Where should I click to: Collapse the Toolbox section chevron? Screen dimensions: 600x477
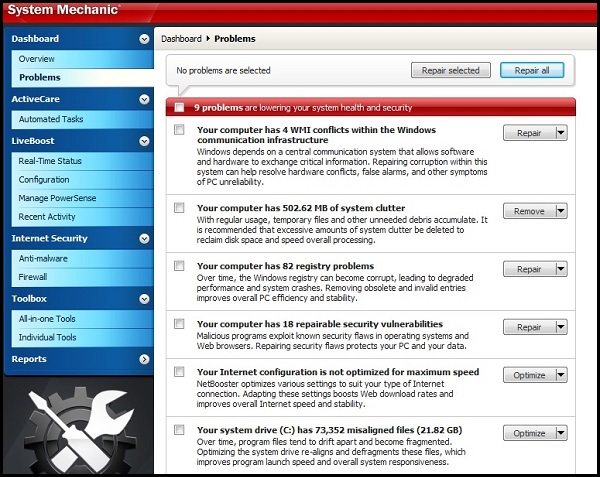click(144, 299)
